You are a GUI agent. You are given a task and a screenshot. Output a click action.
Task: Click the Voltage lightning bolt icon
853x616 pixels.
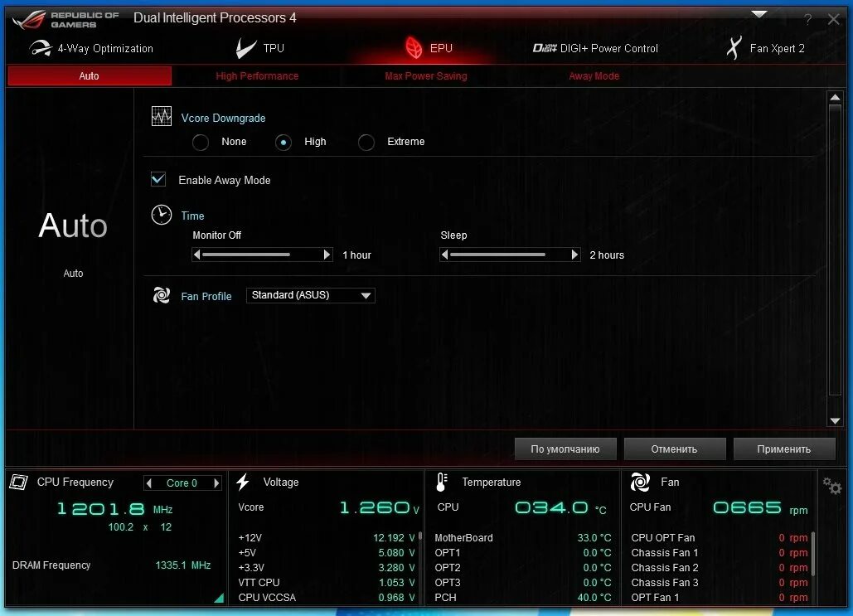(x=243, y=482)
